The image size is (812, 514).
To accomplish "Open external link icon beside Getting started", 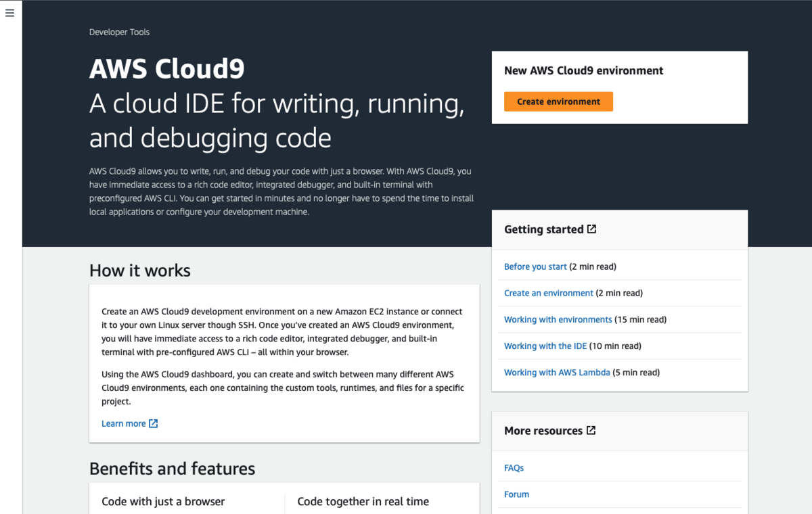I will click(591, 229).
